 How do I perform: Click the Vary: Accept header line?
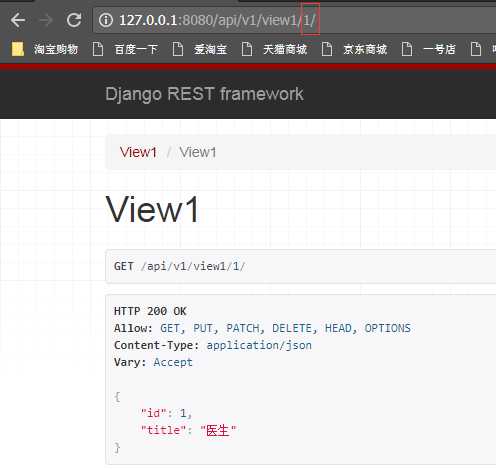tap(153, 362)
